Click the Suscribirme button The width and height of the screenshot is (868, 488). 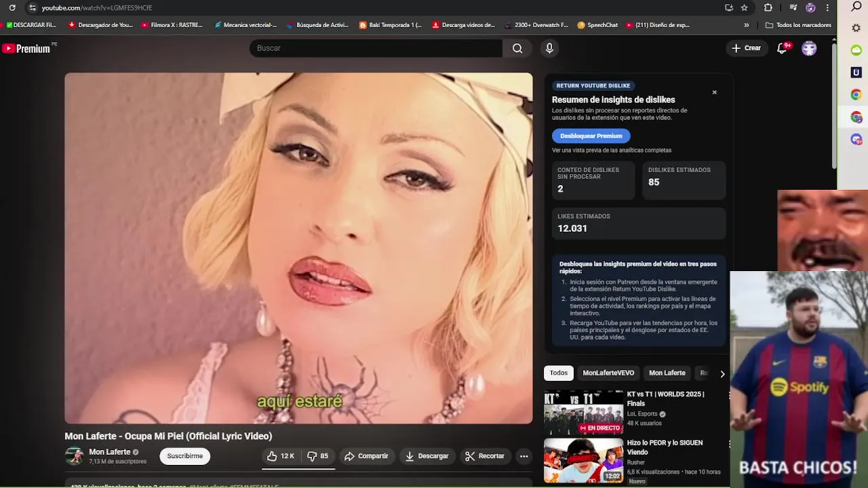[185, 456]
